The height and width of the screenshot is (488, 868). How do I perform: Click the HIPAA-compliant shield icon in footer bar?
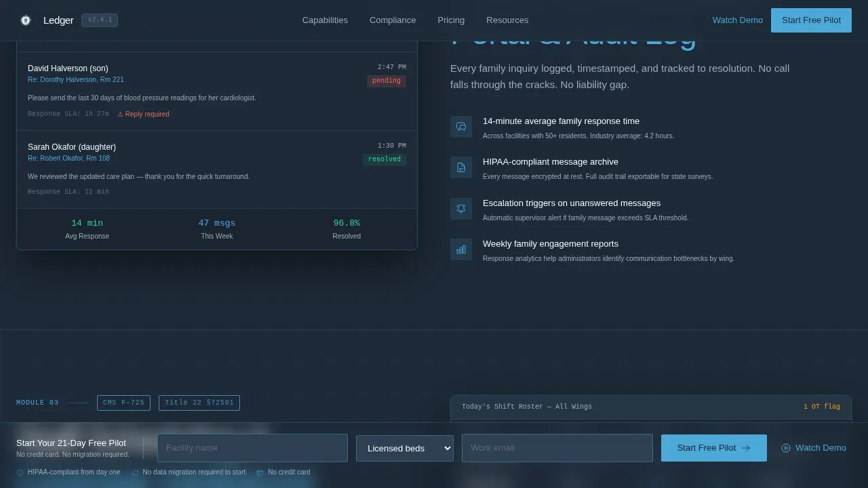[20, 472]
